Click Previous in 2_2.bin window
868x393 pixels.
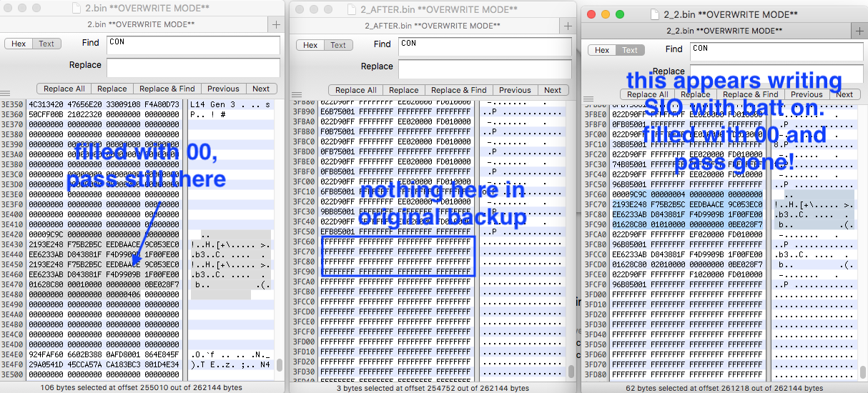tap(807, 94)
